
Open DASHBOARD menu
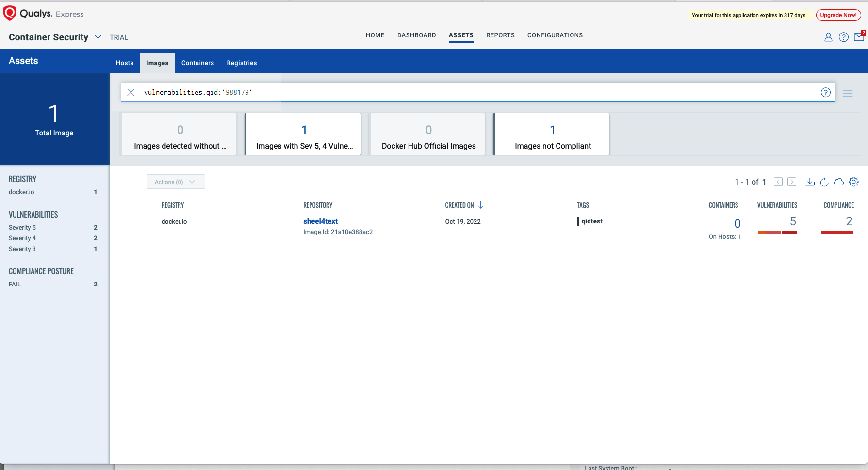point(416,35)
